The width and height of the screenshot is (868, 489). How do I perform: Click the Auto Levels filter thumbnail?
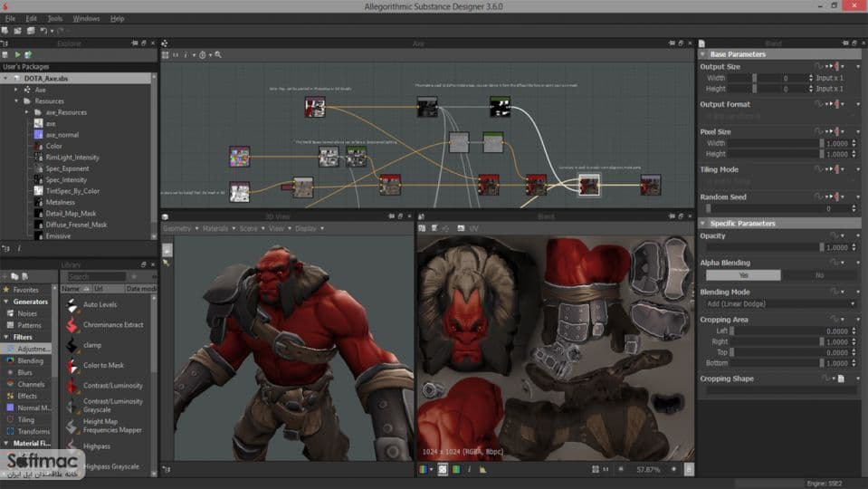pyautogui.click(x=72, y=304)
